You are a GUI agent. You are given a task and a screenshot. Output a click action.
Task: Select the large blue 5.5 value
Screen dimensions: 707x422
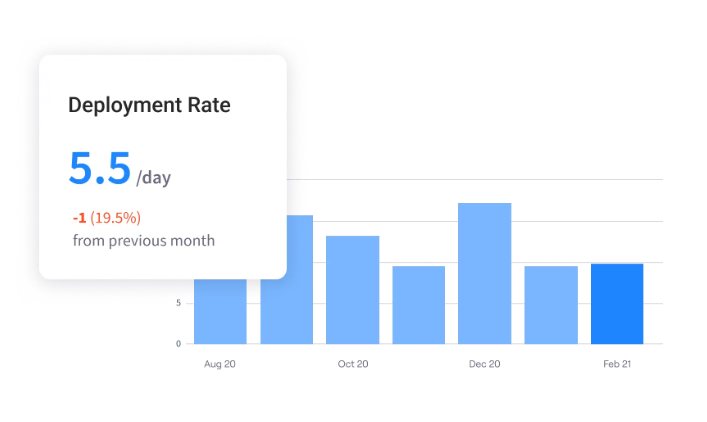click(99, 169)
